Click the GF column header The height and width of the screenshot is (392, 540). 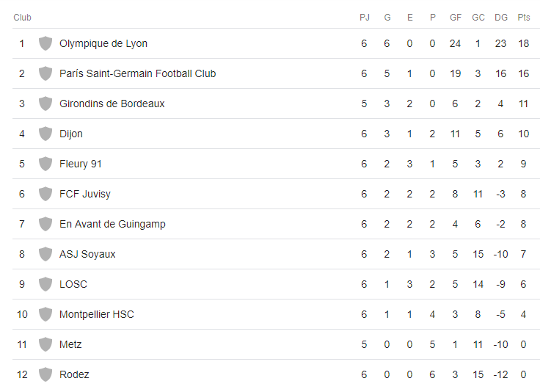click(x=456, y=17)
